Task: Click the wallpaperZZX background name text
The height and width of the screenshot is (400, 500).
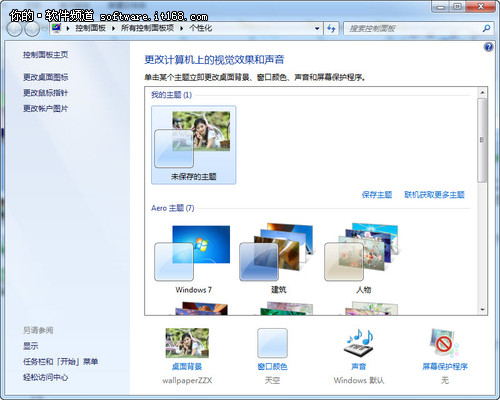Action: click(187, 380)
